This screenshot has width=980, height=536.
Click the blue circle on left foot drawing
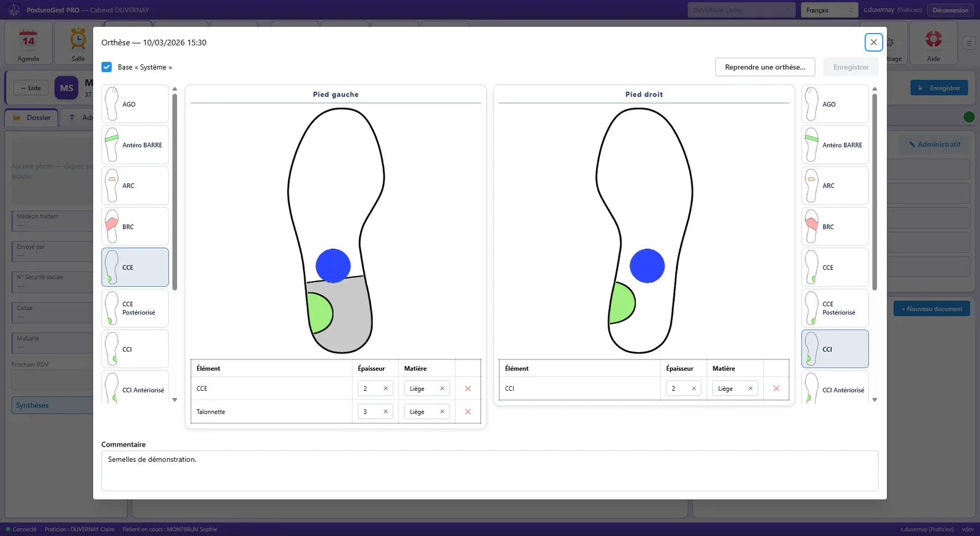pyautogui.click(x=333, y=266)
